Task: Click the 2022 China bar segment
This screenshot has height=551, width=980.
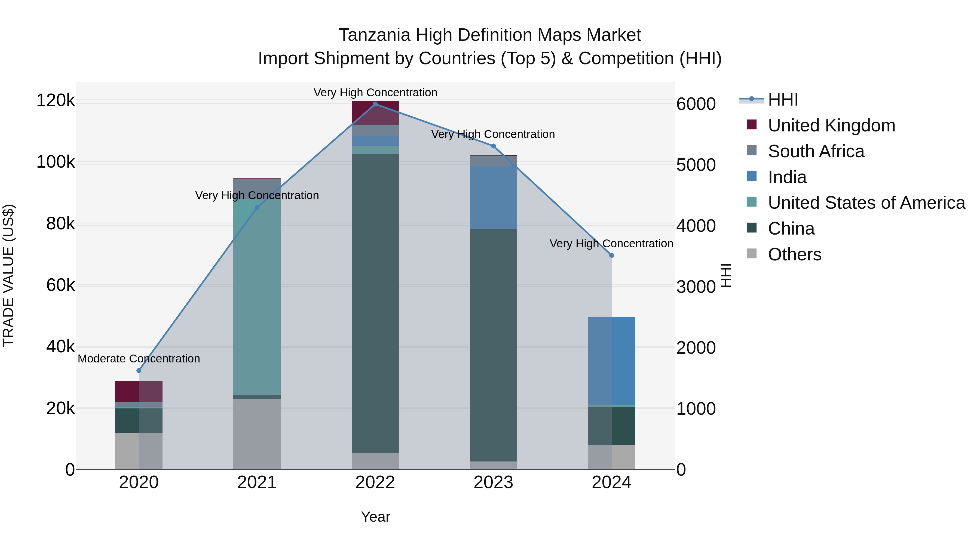Action: [x=375, y=303]
